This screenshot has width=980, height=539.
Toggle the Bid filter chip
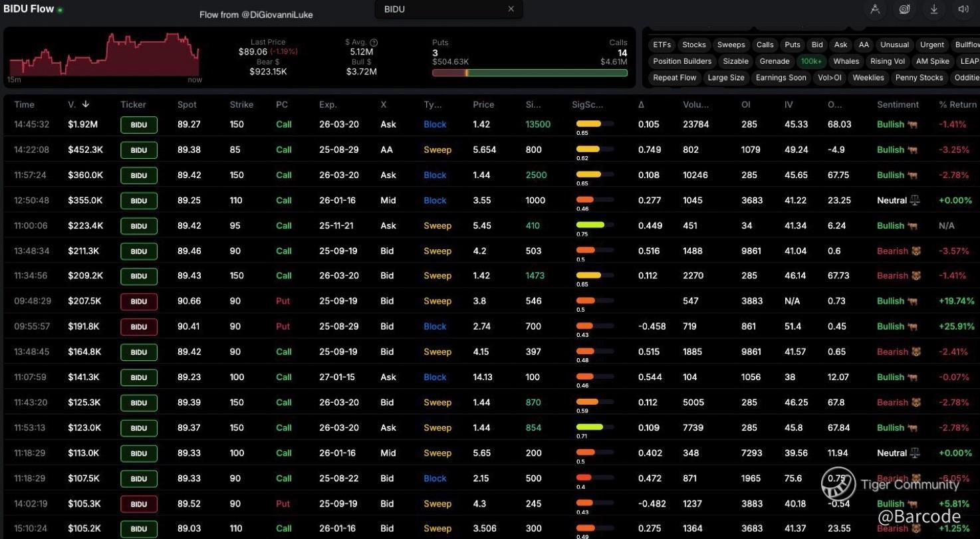coord(817,45)
